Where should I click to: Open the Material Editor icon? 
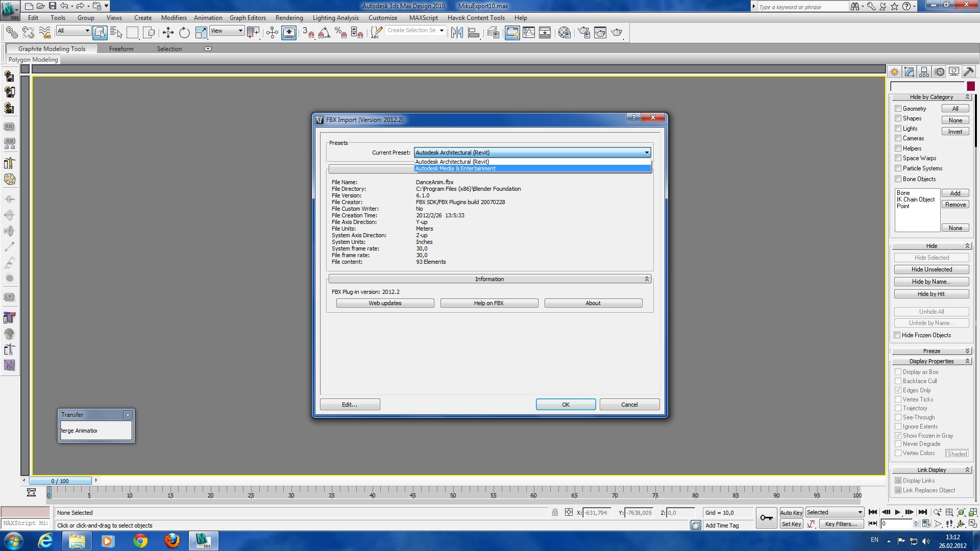(564, 33)
